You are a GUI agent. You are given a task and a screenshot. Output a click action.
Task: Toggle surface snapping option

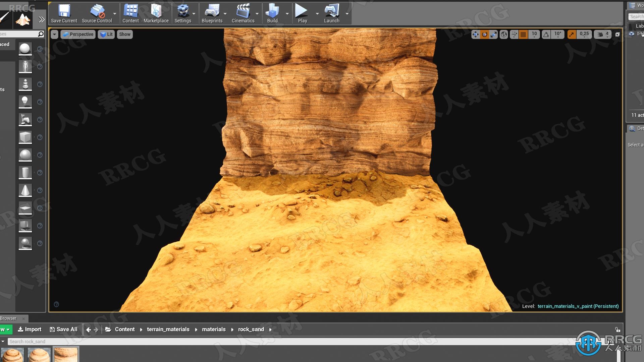click(x=514, y=34)
